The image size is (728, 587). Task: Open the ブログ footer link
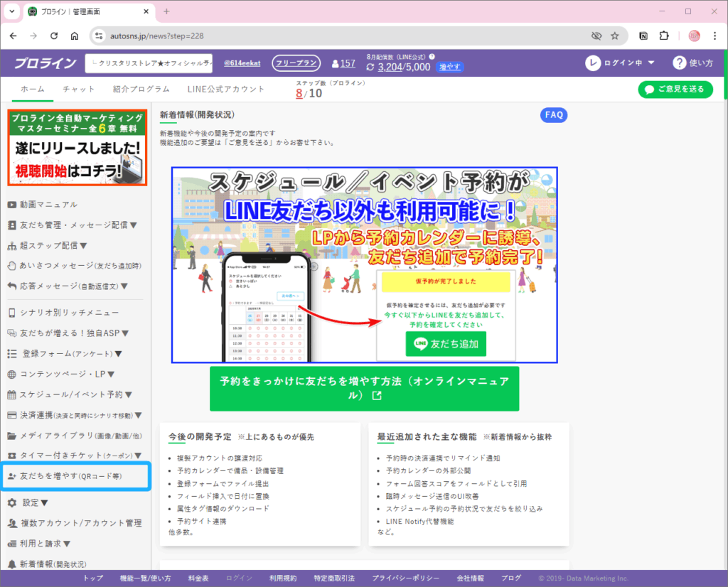tap(510, 578)
